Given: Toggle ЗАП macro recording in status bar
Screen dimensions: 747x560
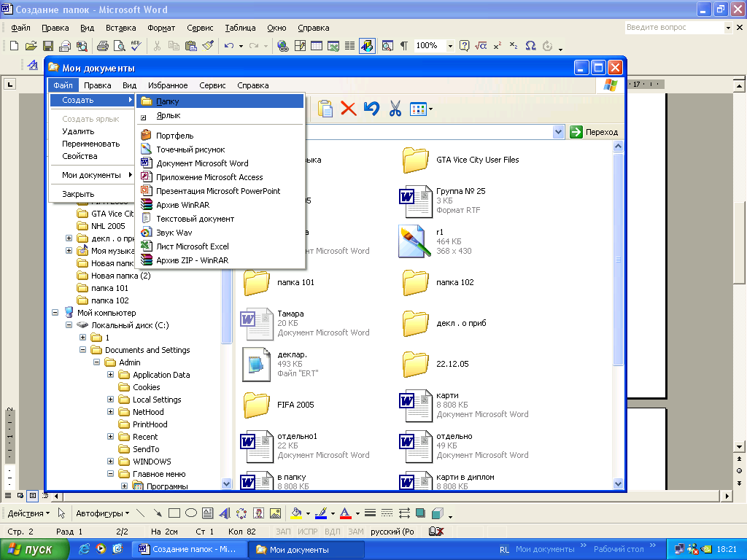Looking at the screenshot, I should pyautogui.click(x=283, y=532).
